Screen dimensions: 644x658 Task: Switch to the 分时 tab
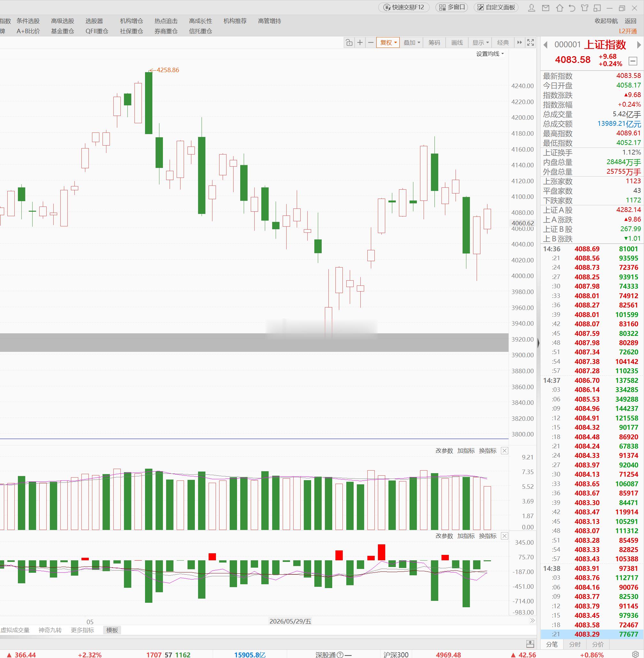click(575, 644)
